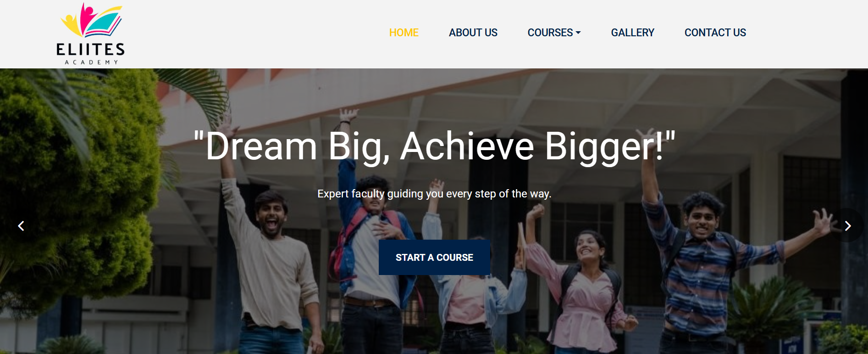This screenshot has height=354, width=868.
Task: Advance to the next slide arrow
Action: (847, 226)
